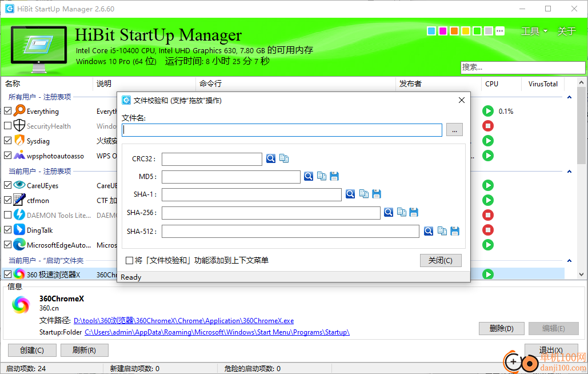Image resolution: width=588 pixels, height=374 pixels.
Task: Click the green running icon for ctfmon
Action: 488,200
